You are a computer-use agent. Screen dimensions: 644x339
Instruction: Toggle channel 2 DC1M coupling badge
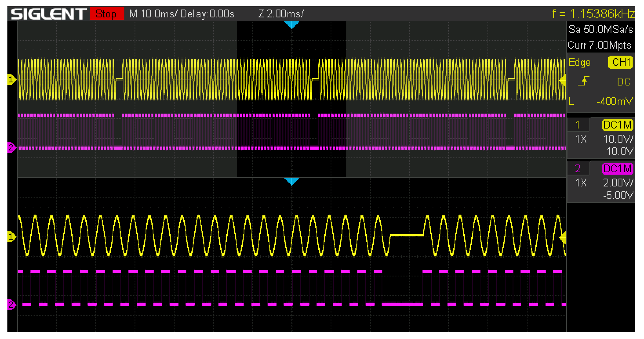coord(617,169)
